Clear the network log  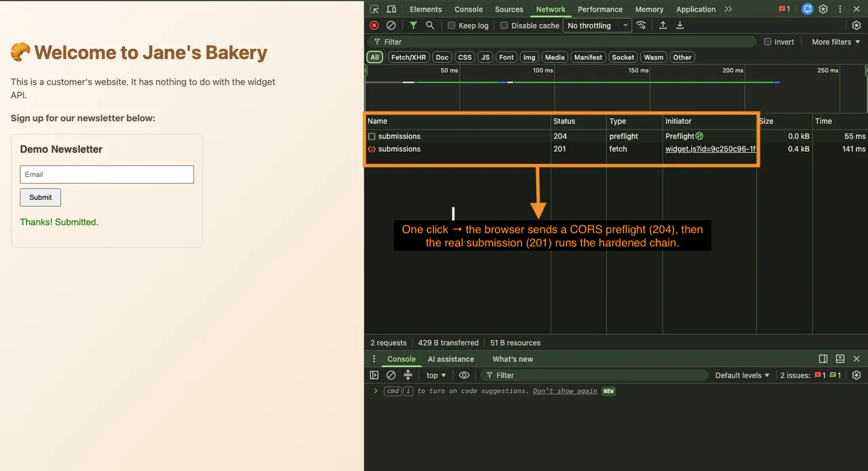(x=391, y=26)
